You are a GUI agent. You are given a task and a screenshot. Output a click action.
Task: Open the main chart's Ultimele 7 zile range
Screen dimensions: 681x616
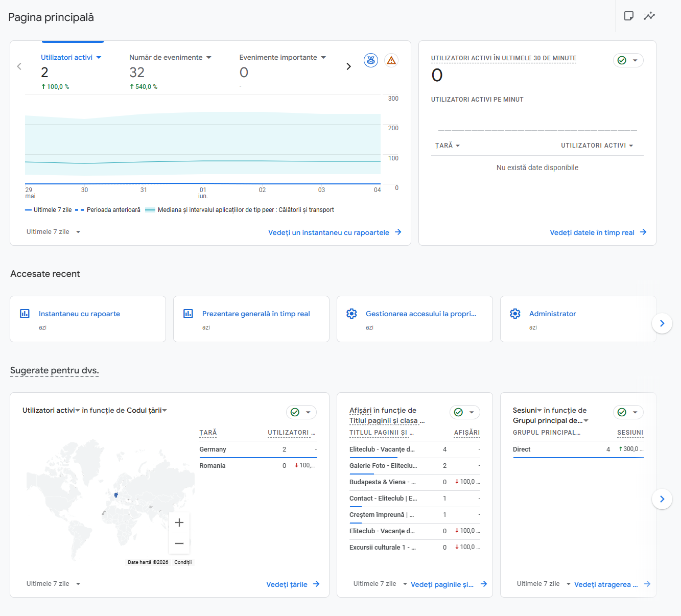click(54, 232)
